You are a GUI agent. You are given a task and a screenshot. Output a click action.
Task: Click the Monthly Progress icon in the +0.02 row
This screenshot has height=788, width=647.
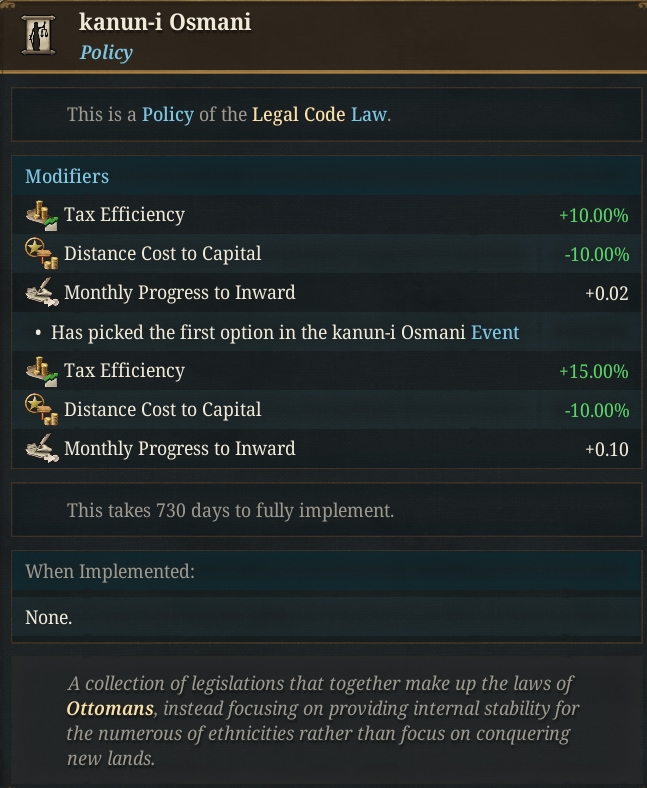42,292
